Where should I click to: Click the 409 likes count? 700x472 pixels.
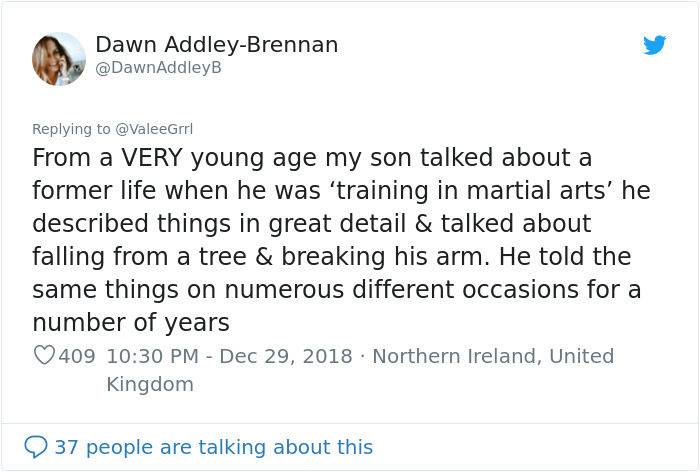pos(77,356)
